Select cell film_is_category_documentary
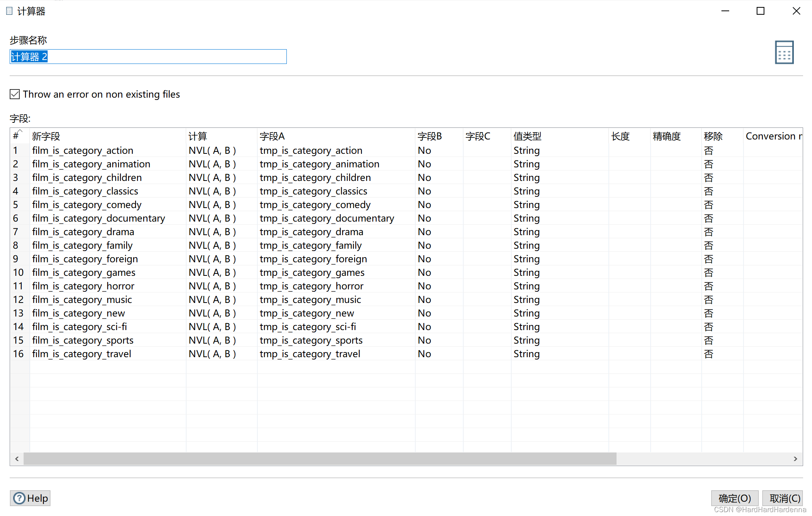This screenshot has width=812, height=516. tap(108, 218)
